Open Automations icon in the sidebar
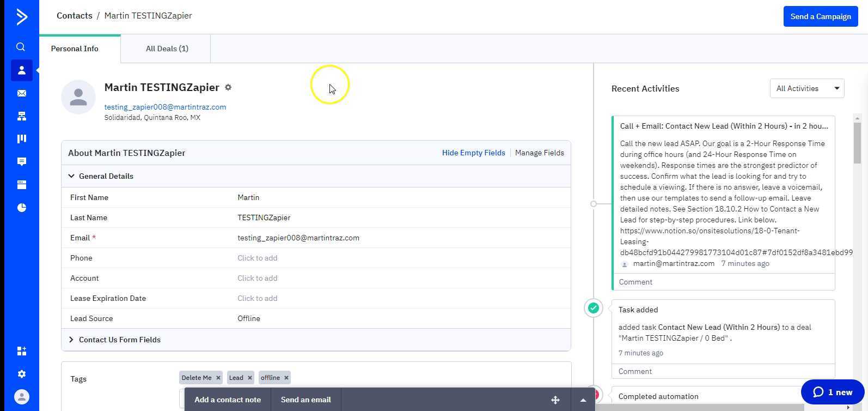The image size is (868, 411). pos(21,116)
